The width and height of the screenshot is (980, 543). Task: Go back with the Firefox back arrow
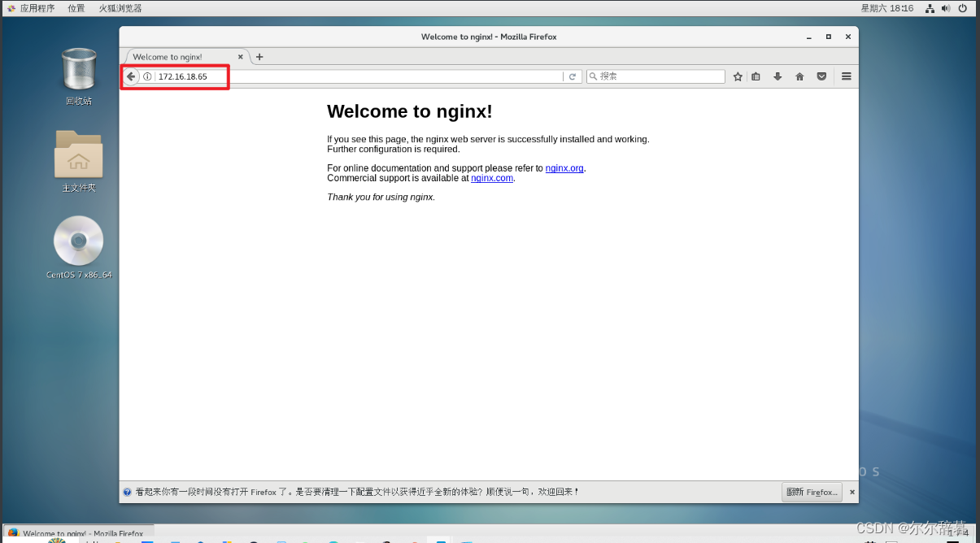coord(131,76)
